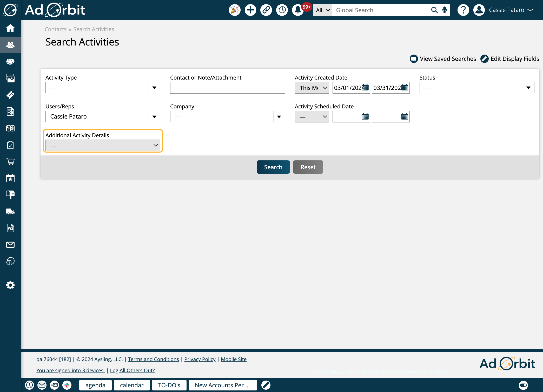Click the Reset button
This screenshot has width=543, height=392.
pyautogui.click(x=308, y=167)
